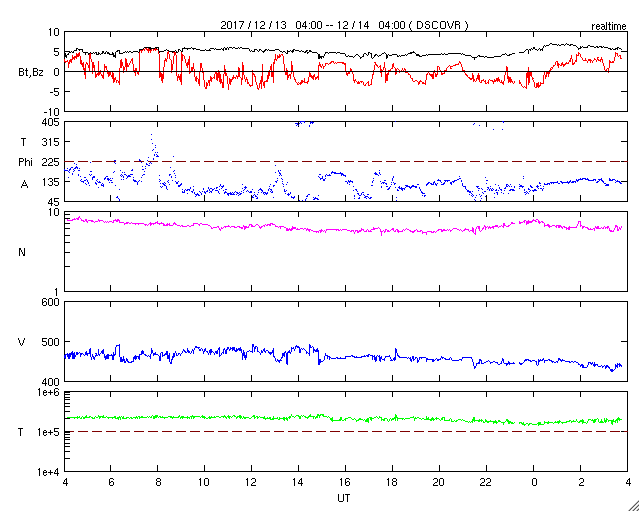Click the "135" tick on the Phi axis
640x512 pixels.
click(x=51, y=182)
